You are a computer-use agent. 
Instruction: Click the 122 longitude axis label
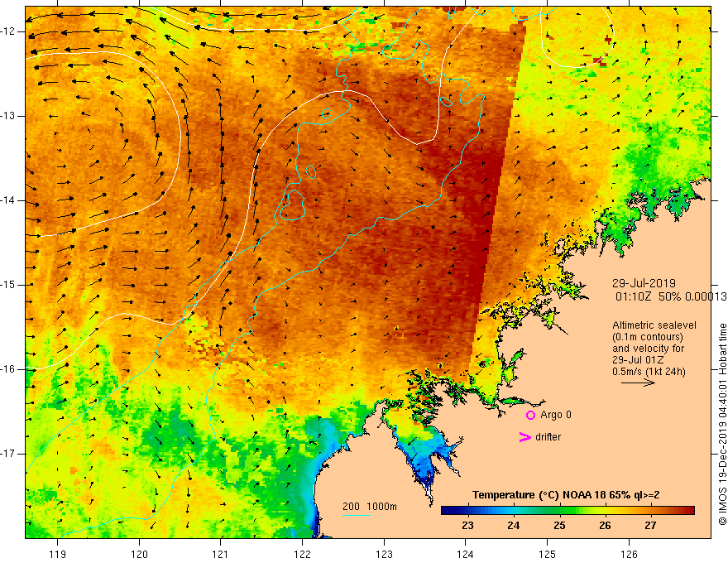[x=302, y=554]
